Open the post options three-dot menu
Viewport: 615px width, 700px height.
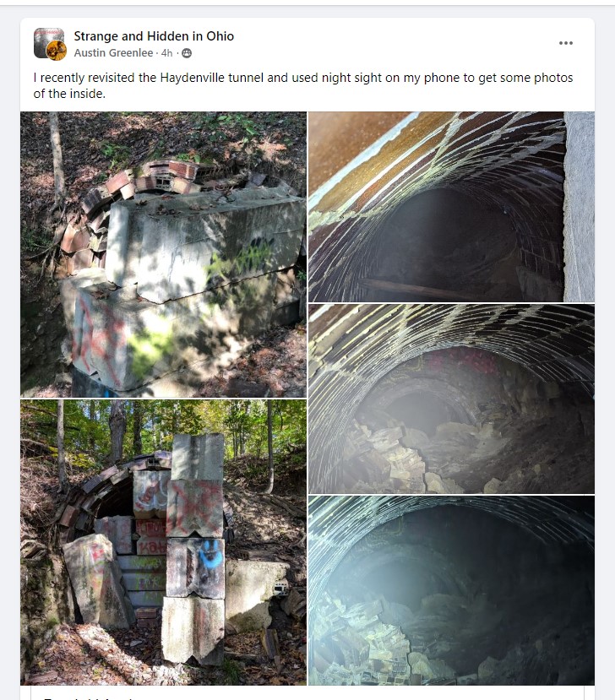click(565, 43)
